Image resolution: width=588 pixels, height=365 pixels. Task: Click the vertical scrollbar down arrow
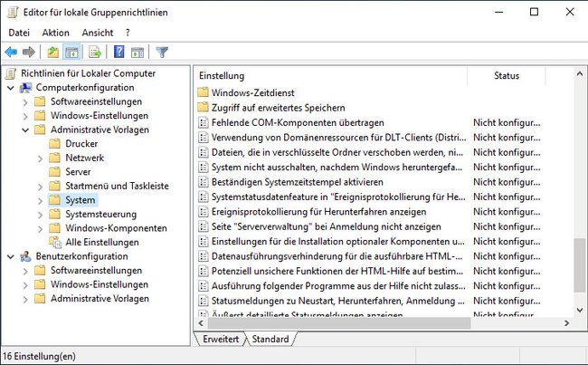[x=580, y=310]
